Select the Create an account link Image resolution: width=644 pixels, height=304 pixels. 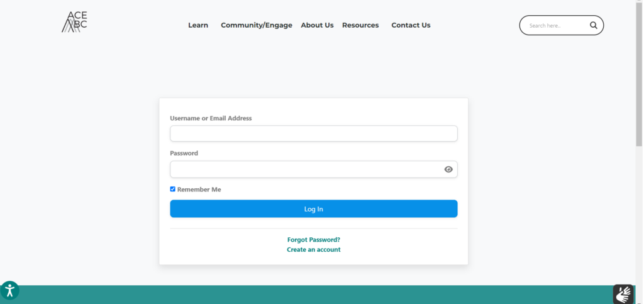(x=313, y=250)
